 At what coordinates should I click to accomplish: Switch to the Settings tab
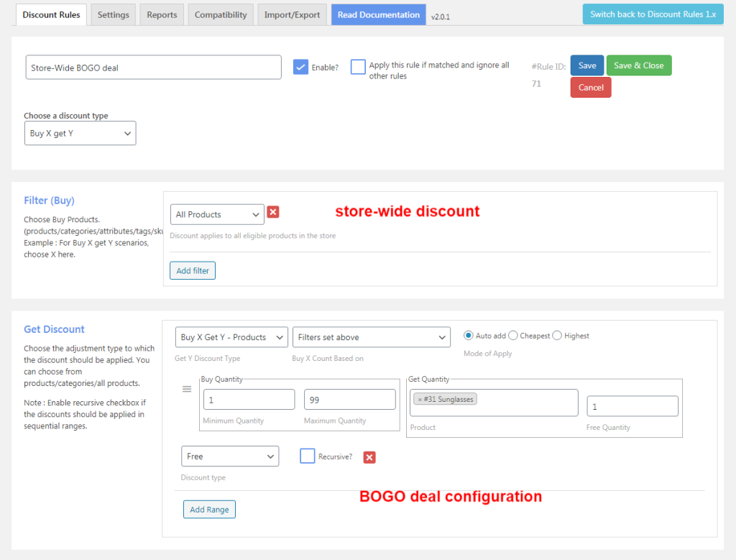(x=113, y=14)
